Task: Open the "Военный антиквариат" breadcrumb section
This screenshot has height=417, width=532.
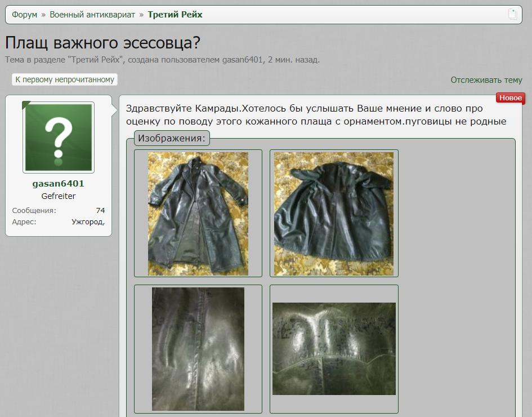Action: (92, 15)
